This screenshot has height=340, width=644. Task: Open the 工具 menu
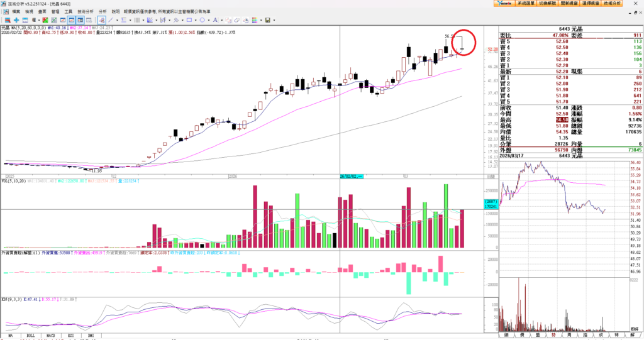pyautogui.click(x=68, y=11)
